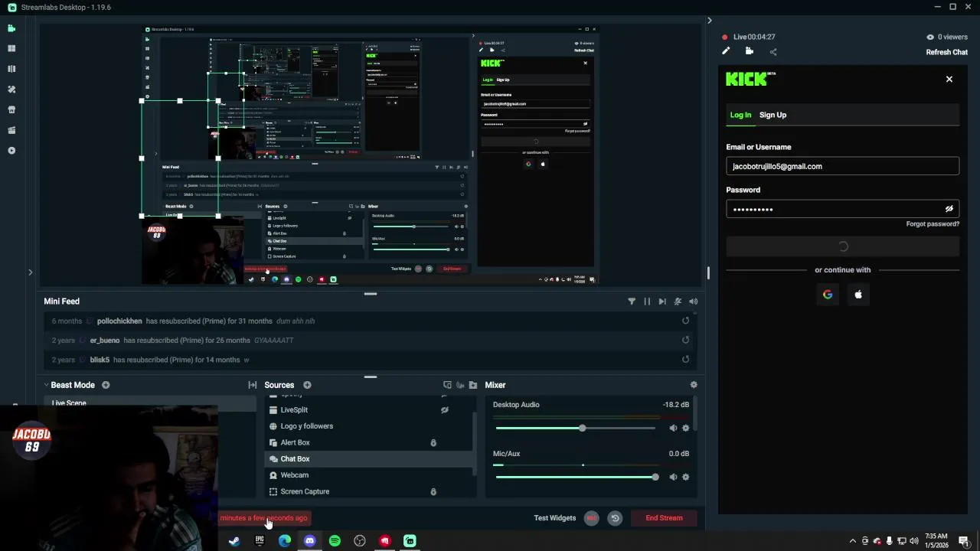Open Discord from the taskbar

309,541
